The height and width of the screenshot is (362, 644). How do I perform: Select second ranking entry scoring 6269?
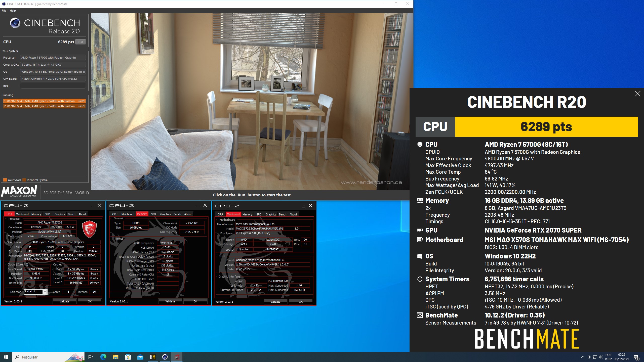[x=45, y=106]
